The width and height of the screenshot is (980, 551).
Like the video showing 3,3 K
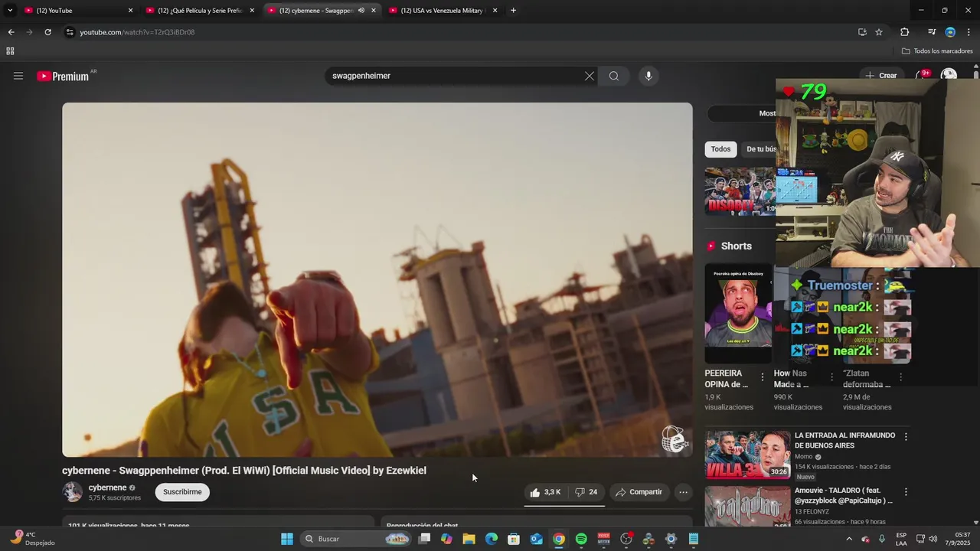545,492
